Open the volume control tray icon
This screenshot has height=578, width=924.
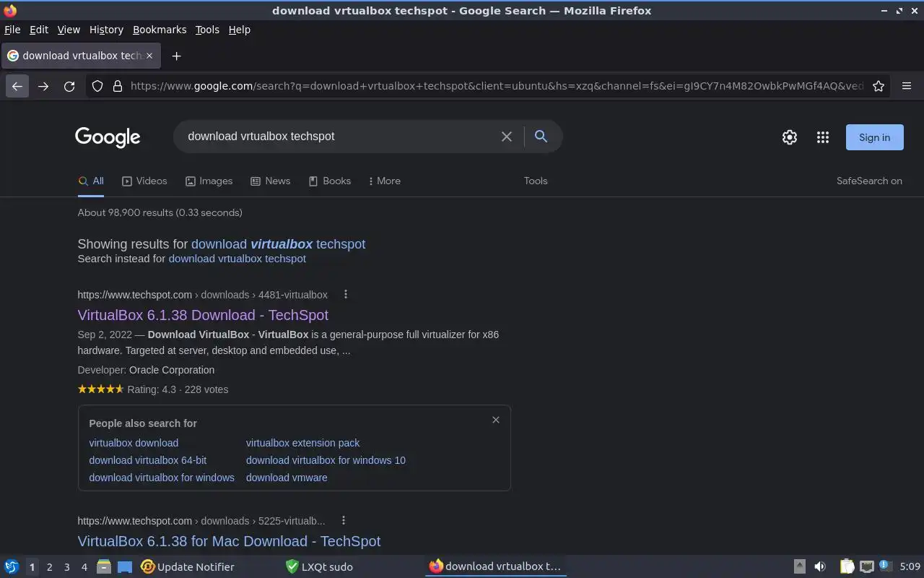coord(820,567)
